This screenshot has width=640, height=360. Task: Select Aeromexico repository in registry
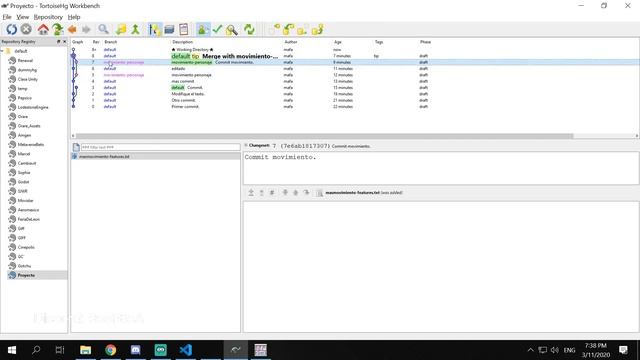(x=28, y=210)
